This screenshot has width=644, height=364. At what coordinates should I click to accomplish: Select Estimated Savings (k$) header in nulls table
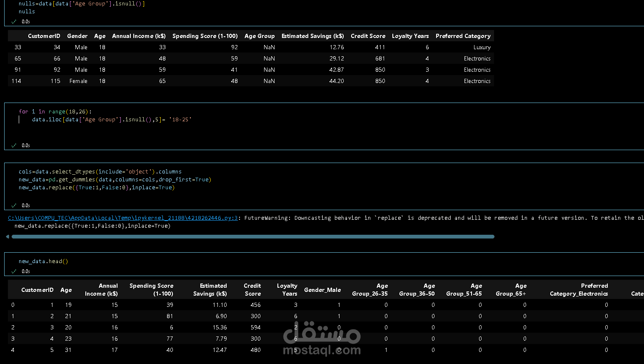coord(313,36)
